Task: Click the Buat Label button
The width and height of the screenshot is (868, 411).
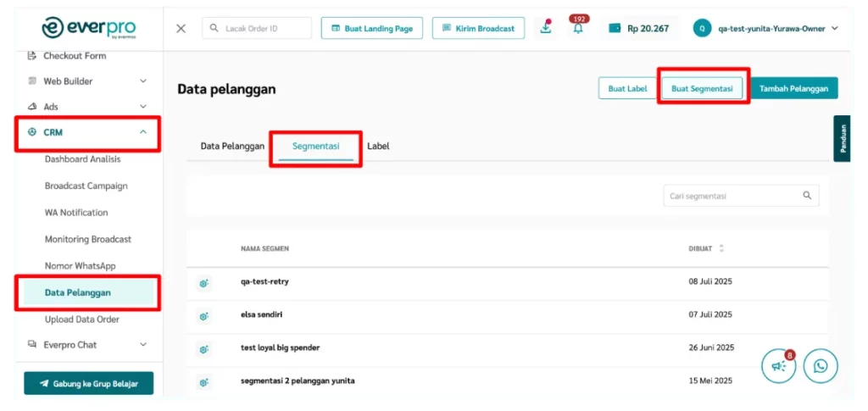Action: click(628, 88)
